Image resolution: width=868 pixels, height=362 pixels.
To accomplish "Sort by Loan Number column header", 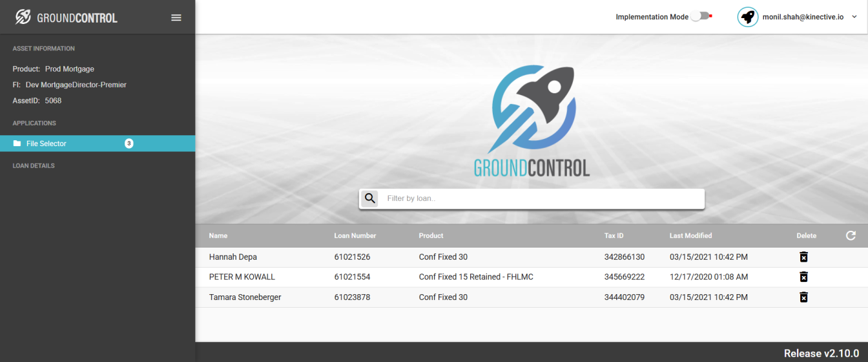I will click(355, 236).
